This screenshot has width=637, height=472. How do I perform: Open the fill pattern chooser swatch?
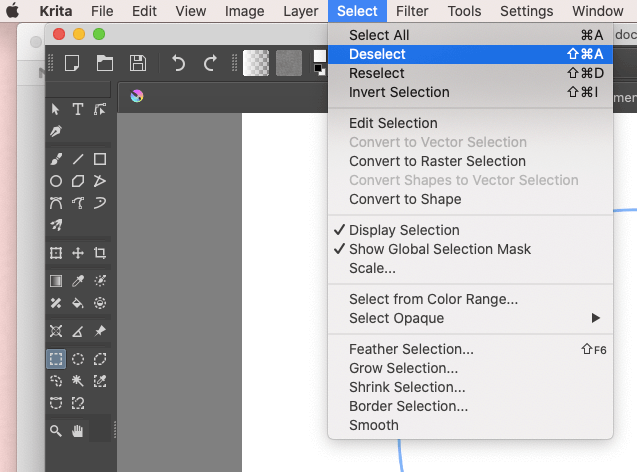289,63
